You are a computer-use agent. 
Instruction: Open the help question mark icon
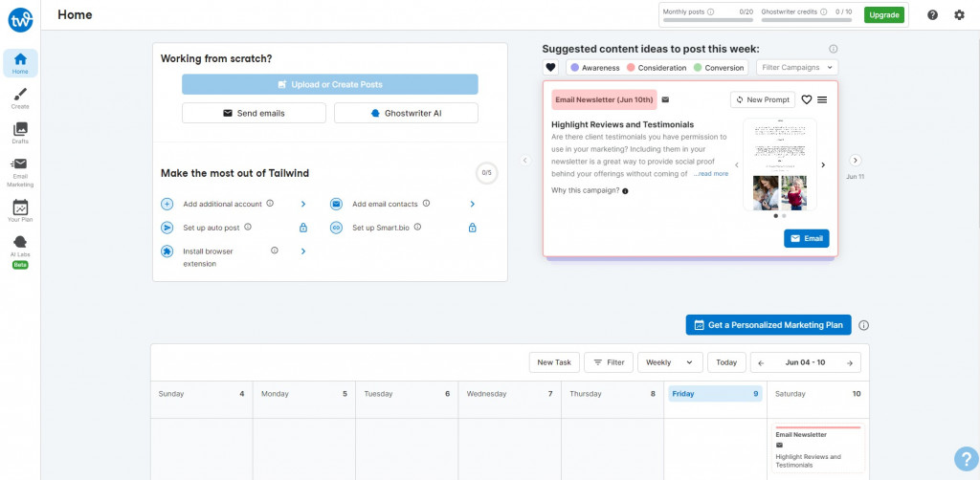tap(932, 15)
